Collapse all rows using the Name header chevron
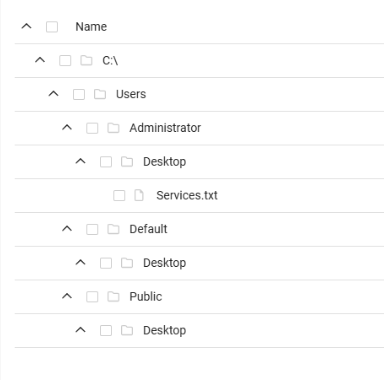 pyautogui.click(x=26, y=26)
